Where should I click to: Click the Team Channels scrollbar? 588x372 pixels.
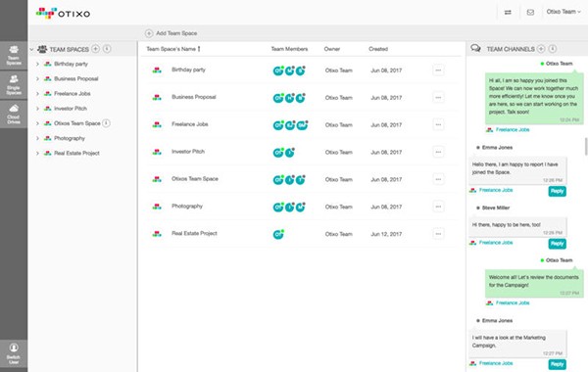tap(586, 146)
